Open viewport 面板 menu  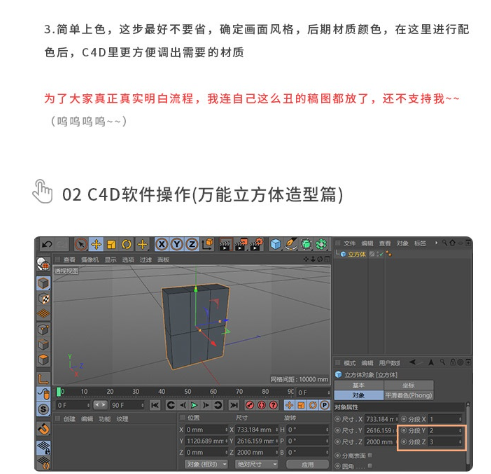click(163, 259)
